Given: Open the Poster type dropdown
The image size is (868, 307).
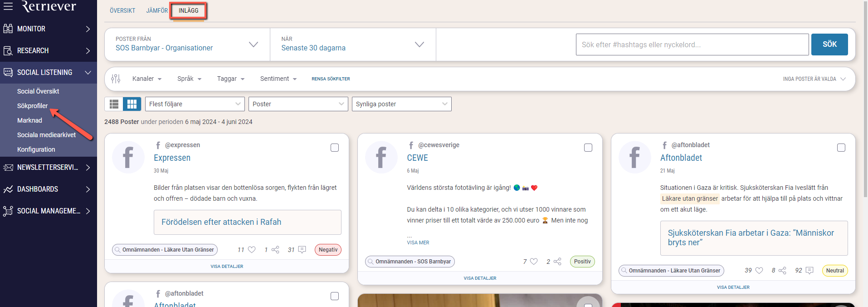Looking at the screenshot, I should (x=298, y=104).
